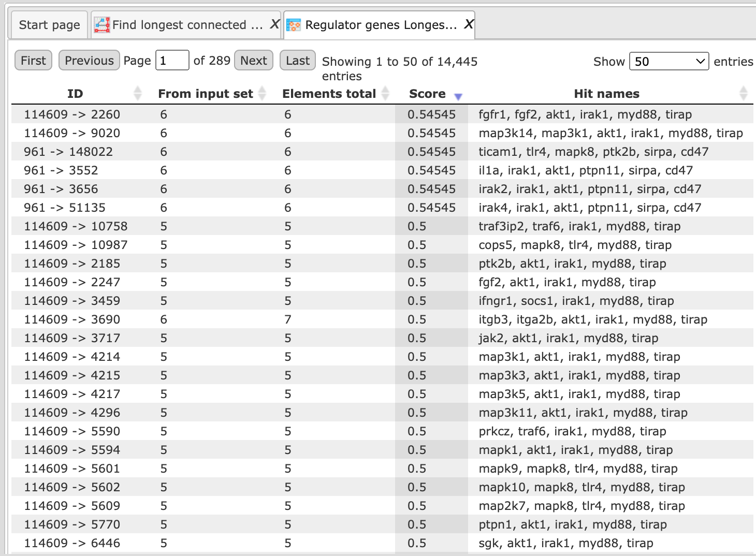
Task: Select row 114609 -> 5601
Action: click(382, 469)
